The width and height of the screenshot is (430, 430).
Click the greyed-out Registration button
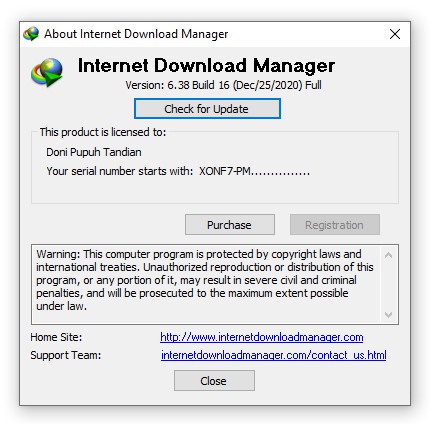[x=335, y=225]
